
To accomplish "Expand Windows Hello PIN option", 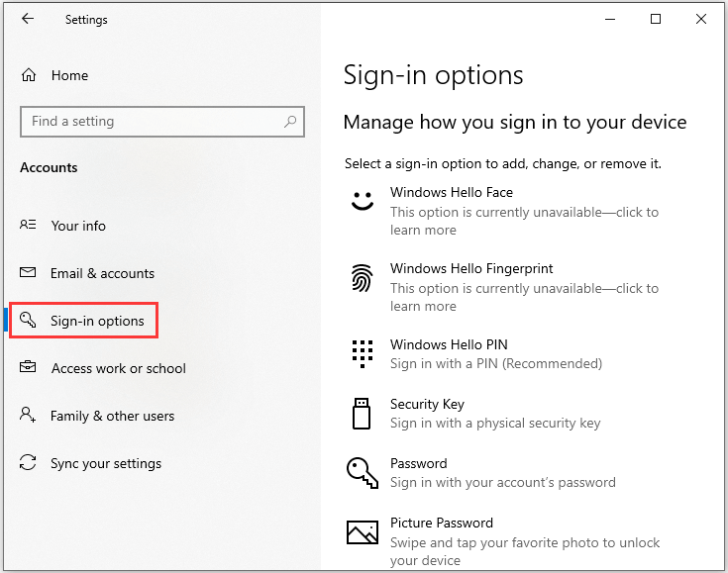I will [506, 354].
